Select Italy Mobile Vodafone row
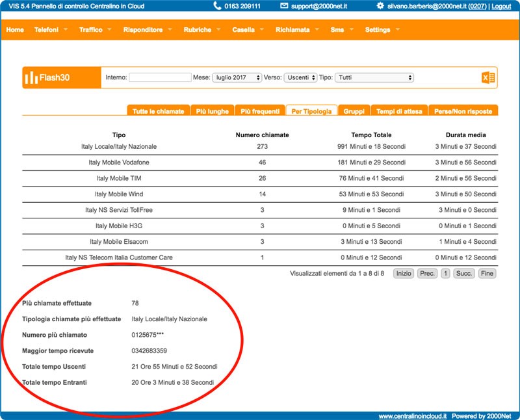Image resolution: width=520 pixels, height=420 pixels. [260, 163]
